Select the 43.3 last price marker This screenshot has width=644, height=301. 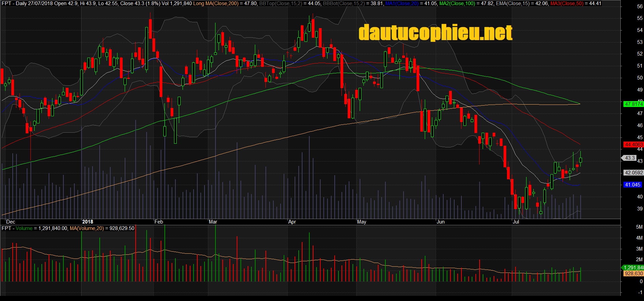point(630,158)
